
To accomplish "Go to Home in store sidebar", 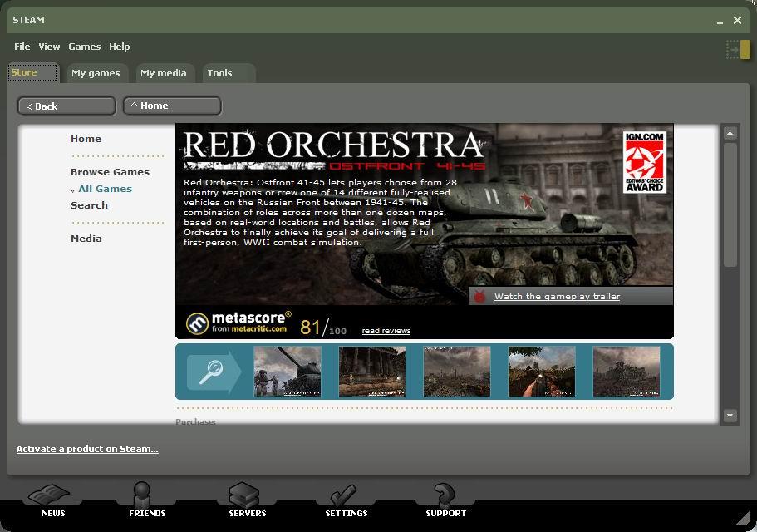I will [x=86, y=139].
